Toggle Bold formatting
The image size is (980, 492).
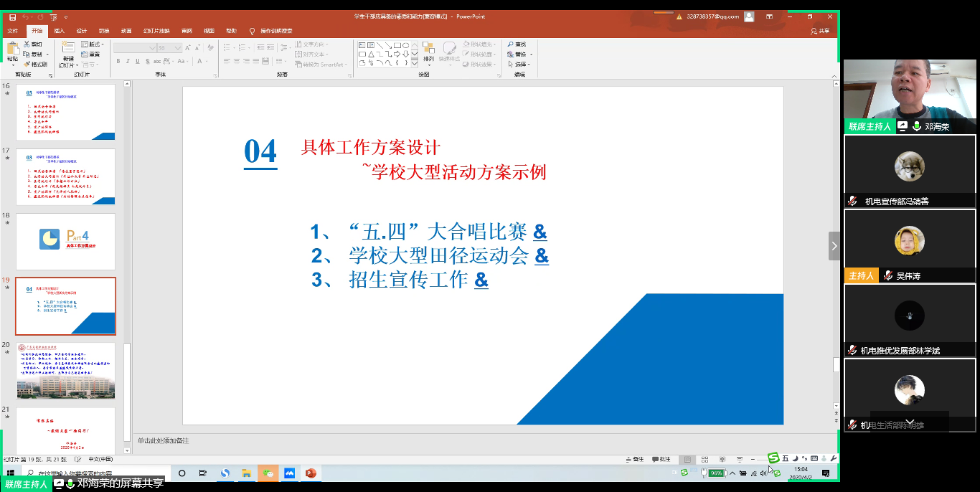[118, 61]
